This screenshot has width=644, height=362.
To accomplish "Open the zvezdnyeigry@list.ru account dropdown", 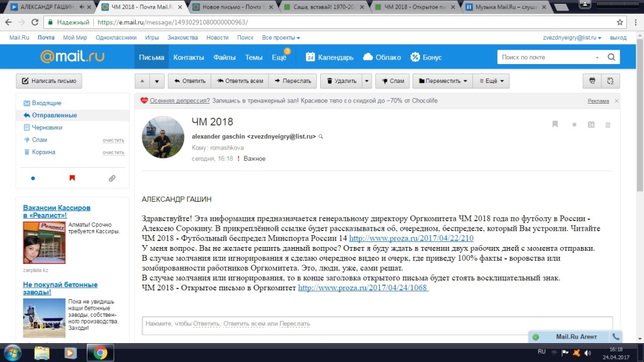I will 572,37.
